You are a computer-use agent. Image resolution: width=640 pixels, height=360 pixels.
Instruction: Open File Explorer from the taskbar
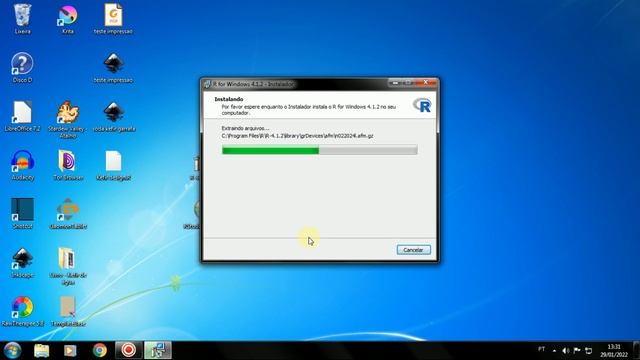[x=42, y=350]
